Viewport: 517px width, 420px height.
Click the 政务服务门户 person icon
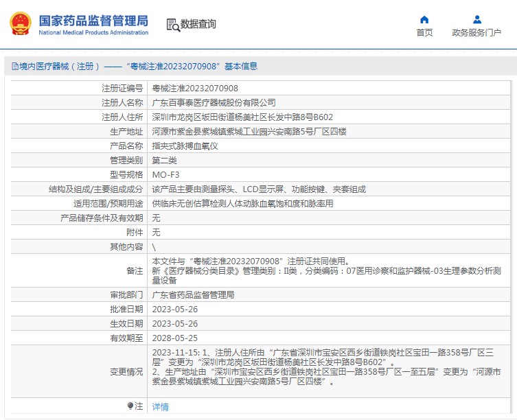tap(476, 19)
